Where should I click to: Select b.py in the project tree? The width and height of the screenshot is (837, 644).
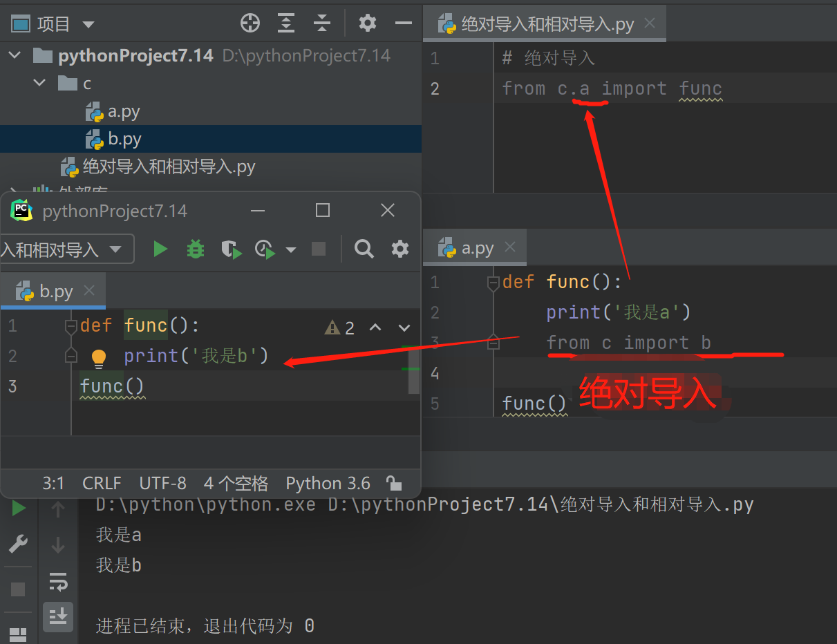pos(124,139)
